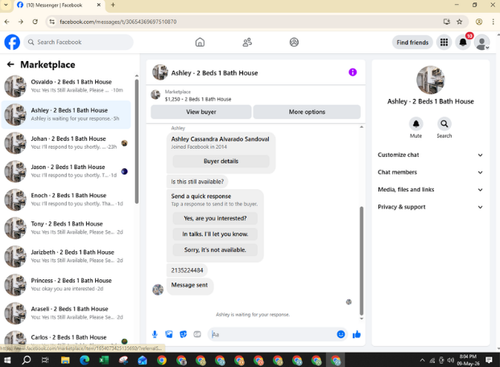Expand Privacy & support section
500x367 pixels.
coord(430,207)
